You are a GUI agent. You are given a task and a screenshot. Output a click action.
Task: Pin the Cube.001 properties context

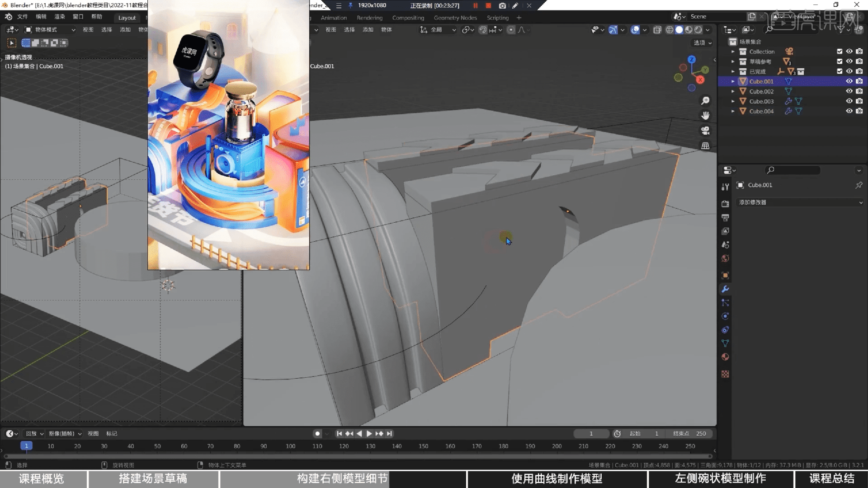(859, 185)
